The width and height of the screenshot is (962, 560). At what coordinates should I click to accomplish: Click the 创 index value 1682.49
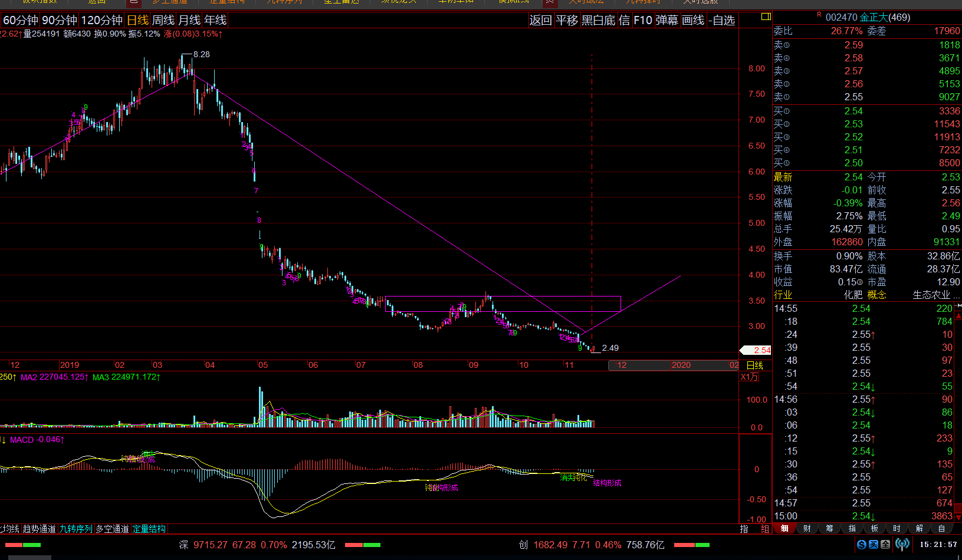pos(550,545)
